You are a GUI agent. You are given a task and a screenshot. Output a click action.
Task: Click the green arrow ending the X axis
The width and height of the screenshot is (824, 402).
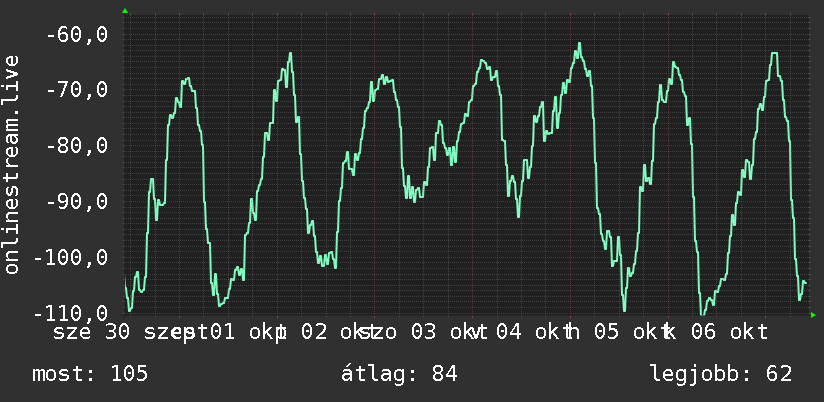point(813,315)
